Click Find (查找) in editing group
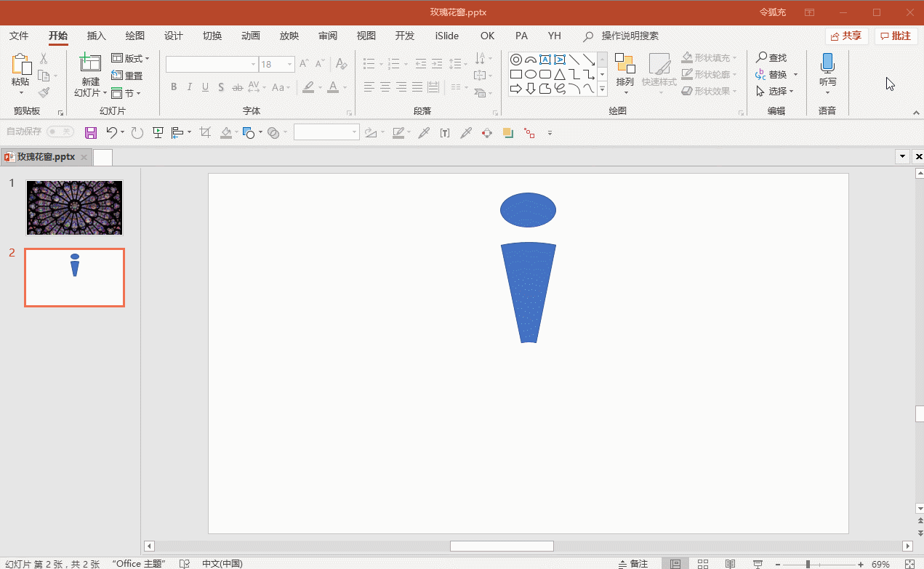 pyautogui.click(x=772, y=57)
